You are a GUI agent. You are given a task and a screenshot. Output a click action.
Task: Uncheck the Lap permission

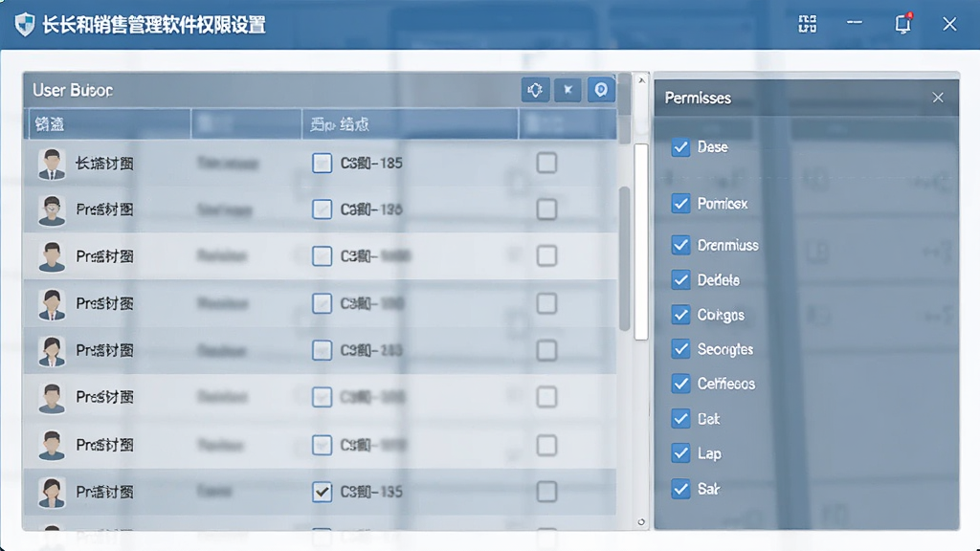[x=680, y=453]
